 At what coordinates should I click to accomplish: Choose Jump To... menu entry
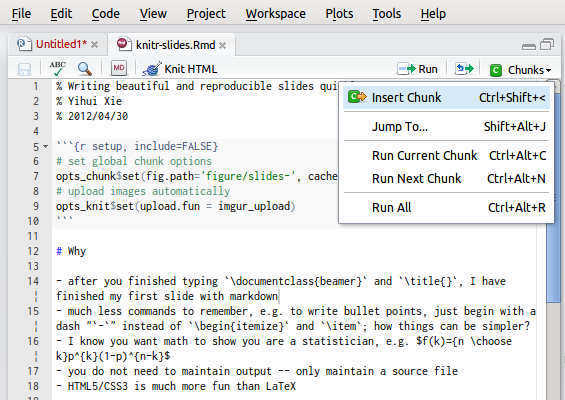tap(446, 126)
